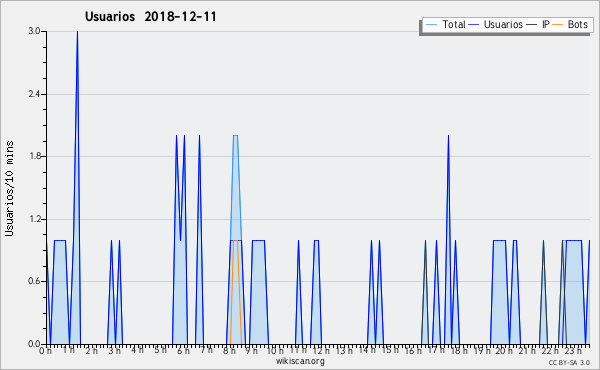Screen dimensions: 600x370
Task: Click the y-axis value 3.0
Action: (x=35, y=31)
